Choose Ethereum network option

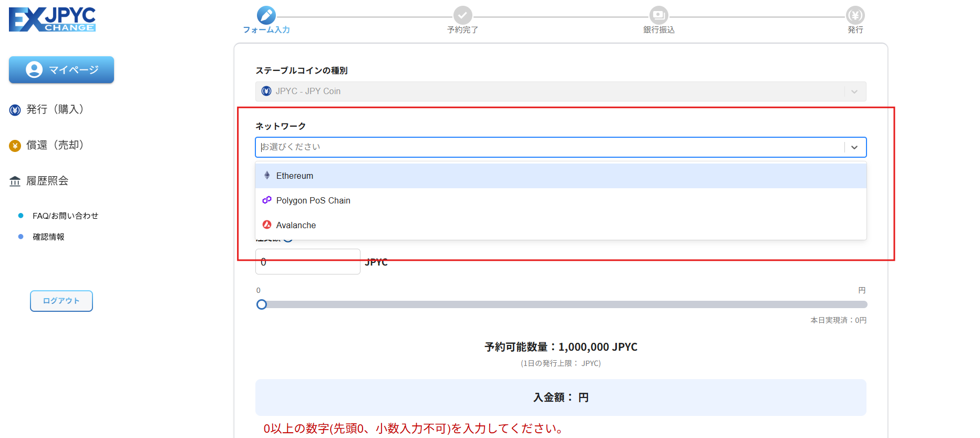561,176
